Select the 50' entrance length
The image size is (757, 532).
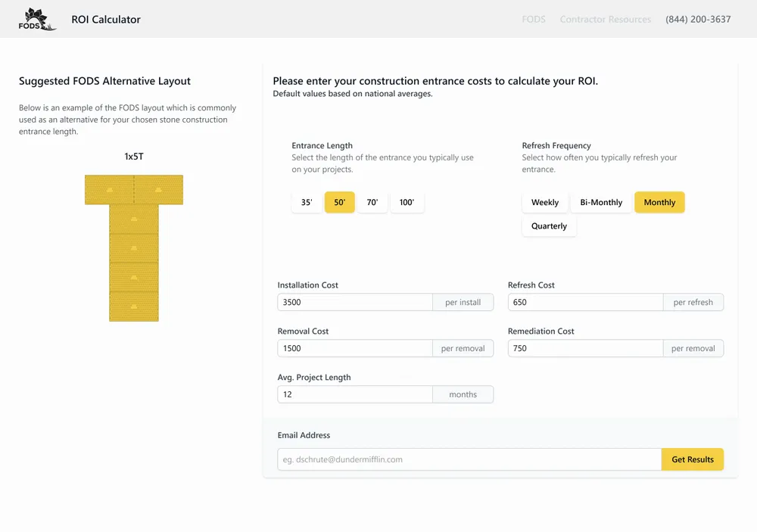pyautogui.click(x=339, y=202)
